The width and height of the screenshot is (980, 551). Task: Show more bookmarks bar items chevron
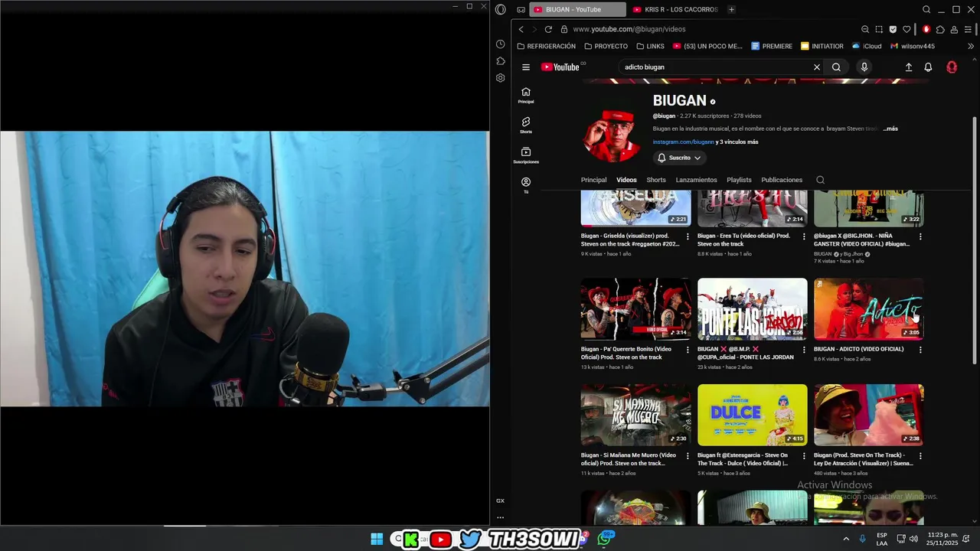click(971, 46)
